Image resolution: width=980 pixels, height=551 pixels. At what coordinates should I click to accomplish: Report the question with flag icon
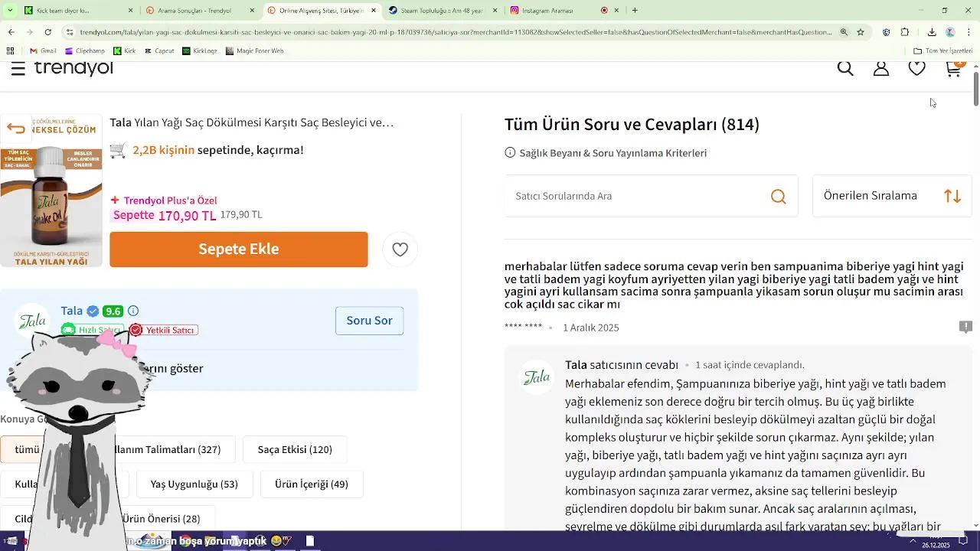pos(965,327)
